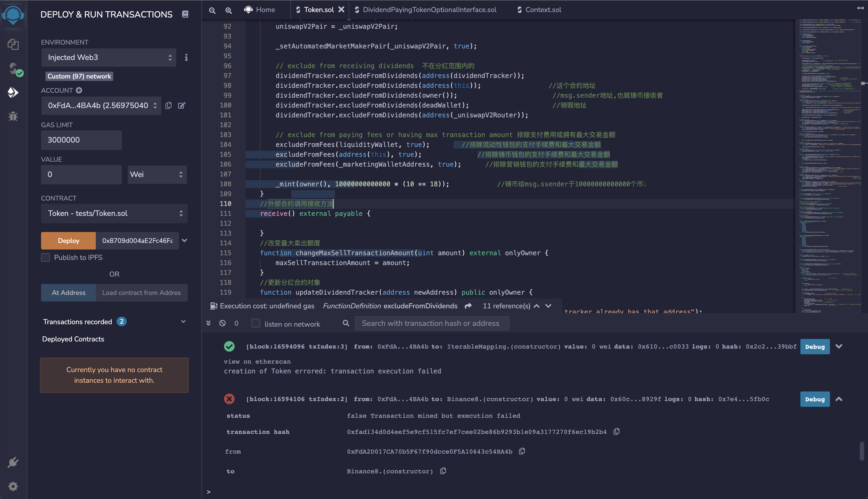Go to previous reference chevron

coord(537,306)
